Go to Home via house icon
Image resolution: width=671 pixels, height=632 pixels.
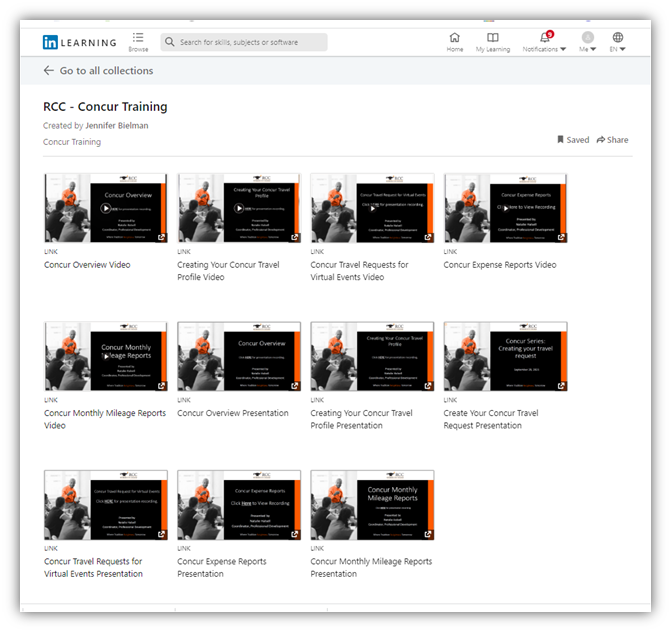455,37
